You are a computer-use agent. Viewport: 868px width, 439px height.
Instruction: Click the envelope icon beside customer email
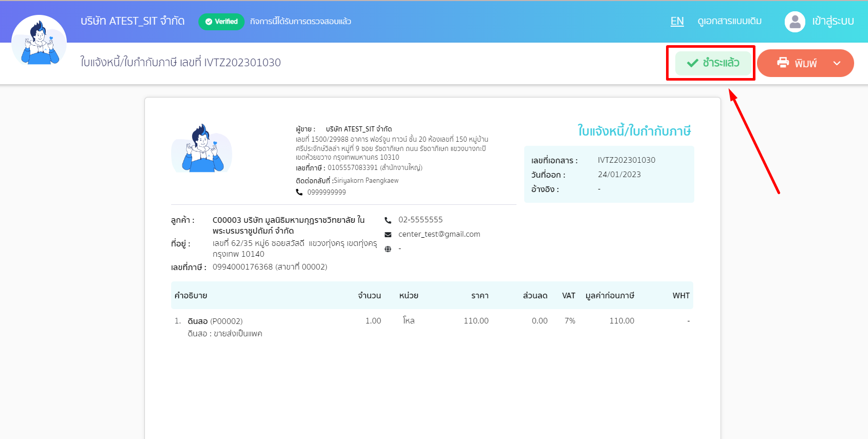click(x=388, y=235)
